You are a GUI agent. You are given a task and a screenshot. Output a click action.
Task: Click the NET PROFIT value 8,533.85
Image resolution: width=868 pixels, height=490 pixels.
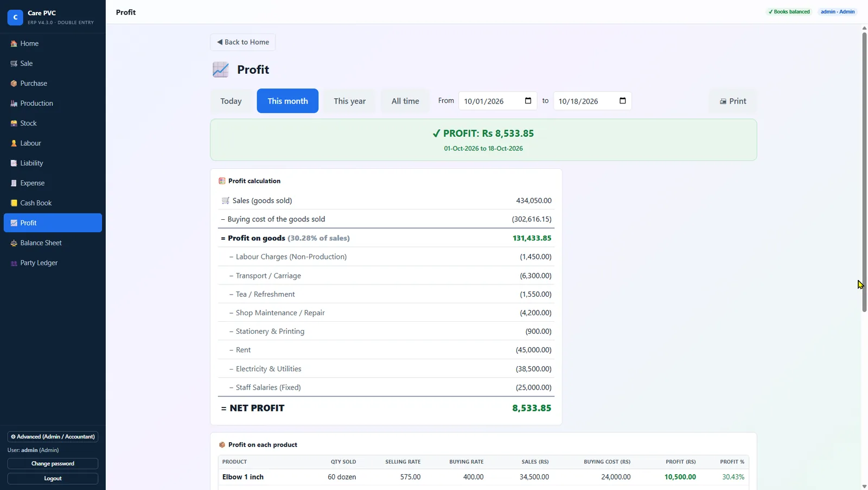[x=532, y=408]
